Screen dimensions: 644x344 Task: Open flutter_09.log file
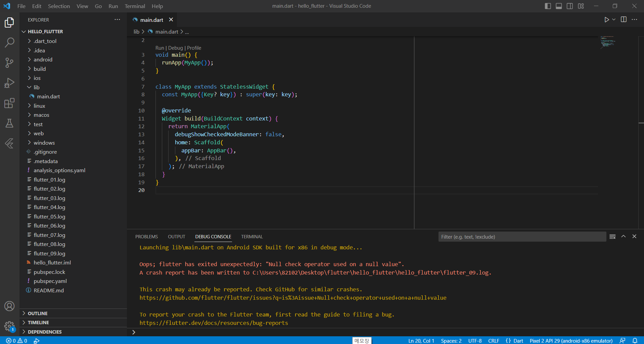[49, 254]
